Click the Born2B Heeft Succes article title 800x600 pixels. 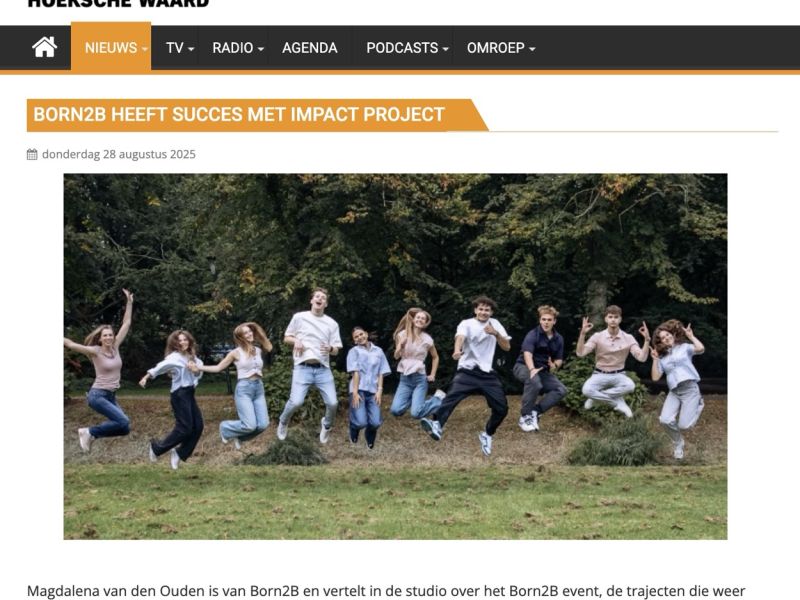coord(239,114)
